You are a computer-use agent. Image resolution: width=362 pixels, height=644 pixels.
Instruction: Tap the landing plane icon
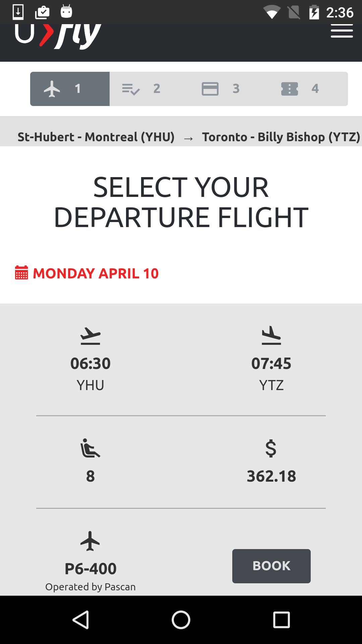point(271,336)
